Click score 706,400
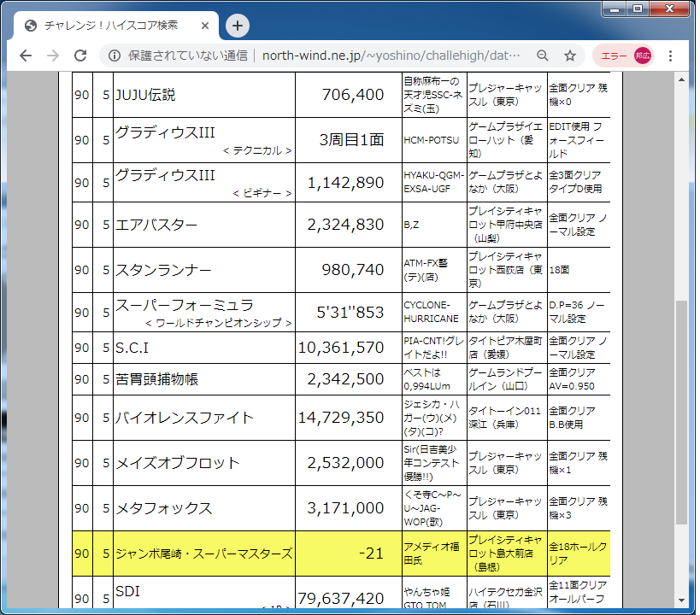 point(353,95)
